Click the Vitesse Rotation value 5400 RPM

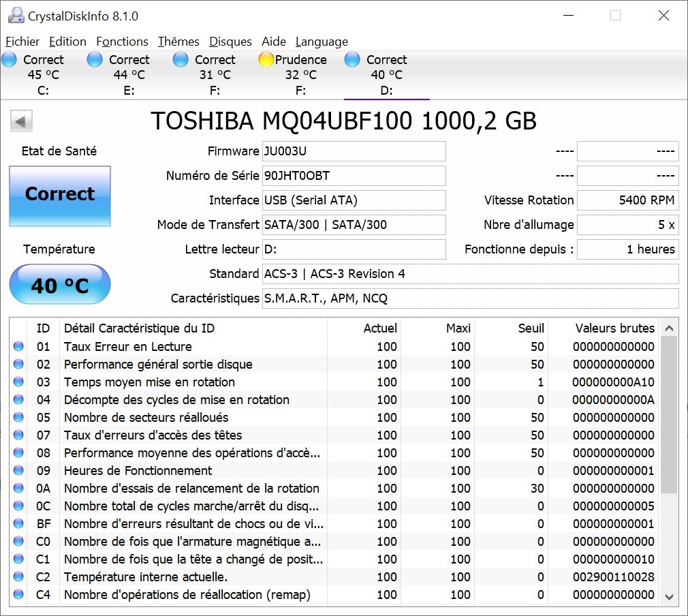click(628, 200)
